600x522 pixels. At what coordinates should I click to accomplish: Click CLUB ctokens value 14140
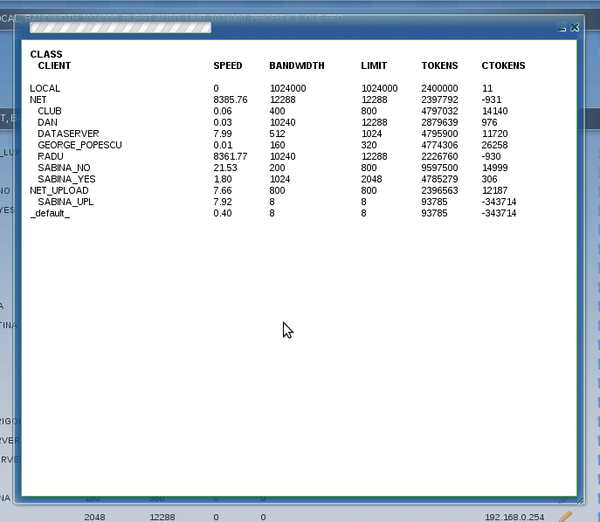pyautogui.click(x=495, y=111)
